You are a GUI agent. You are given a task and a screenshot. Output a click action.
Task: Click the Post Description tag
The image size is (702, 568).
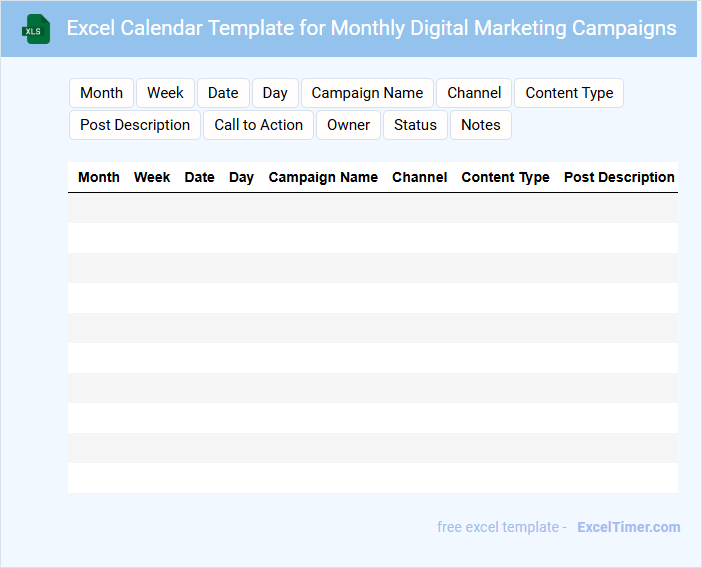135,125
